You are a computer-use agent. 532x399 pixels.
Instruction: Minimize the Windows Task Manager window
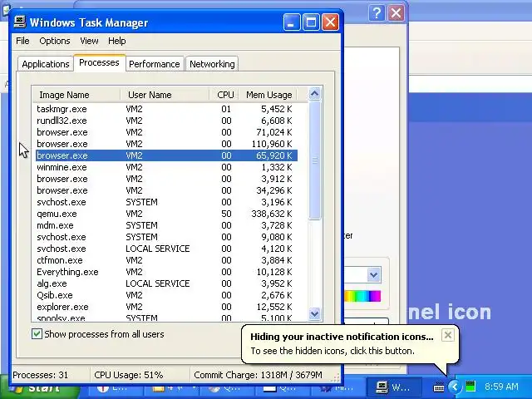pyautogui.click(x=292, y=22)
